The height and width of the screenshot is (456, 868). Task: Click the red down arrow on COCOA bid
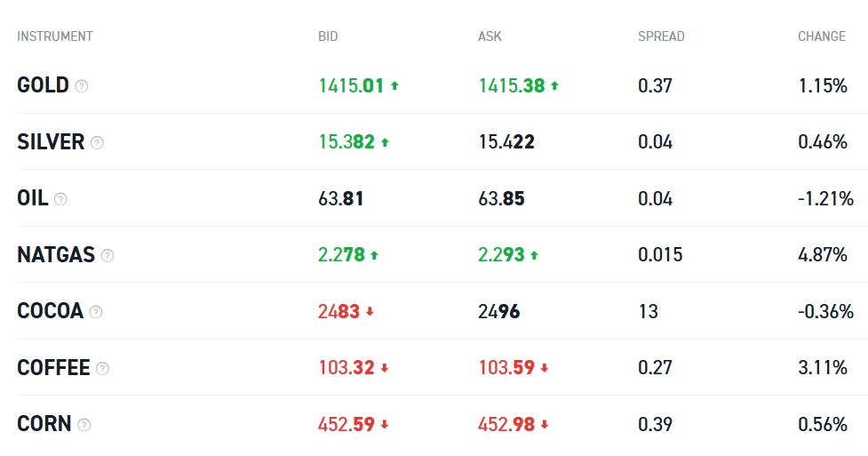coord(370,312)
